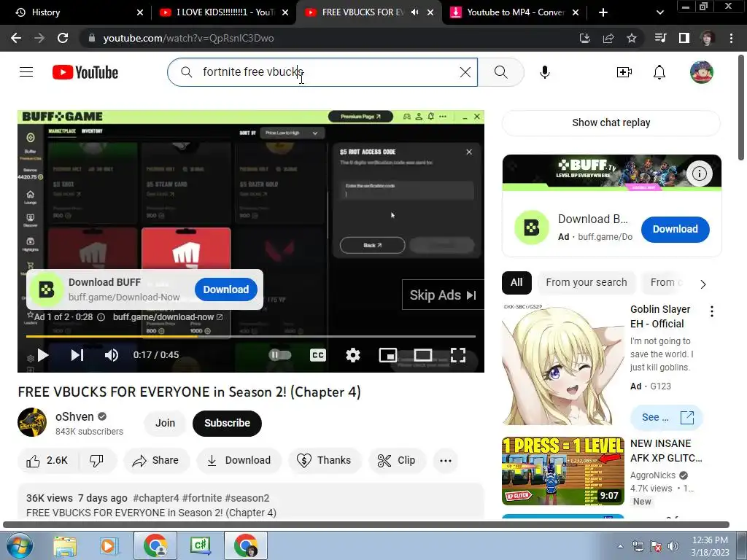Click Skip Ads button
This screenshot has height=560, width=747.
click(443, 295)
